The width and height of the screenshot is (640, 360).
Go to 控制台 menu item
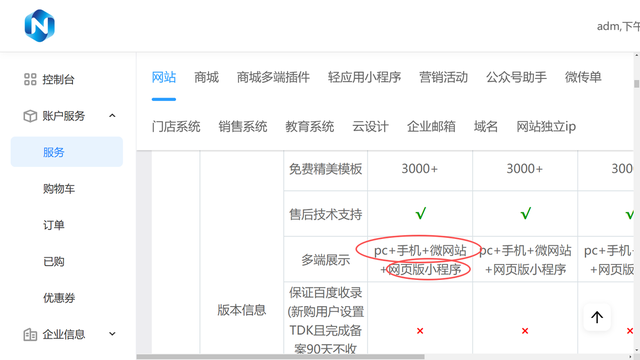point(58,79)
